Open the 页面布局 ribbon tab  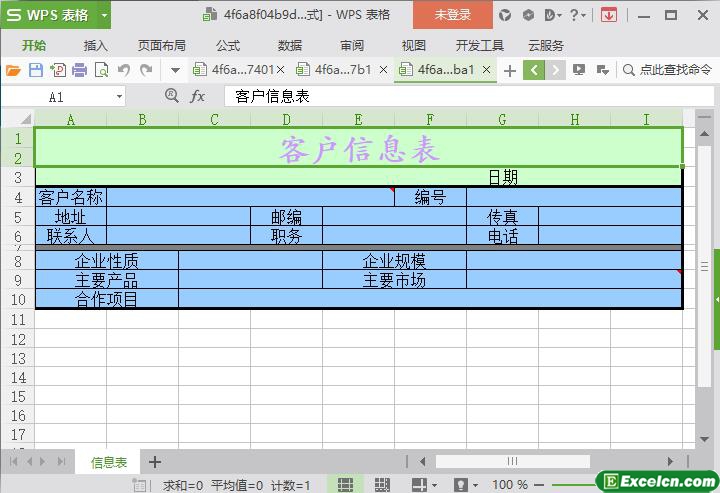(162, 45)
